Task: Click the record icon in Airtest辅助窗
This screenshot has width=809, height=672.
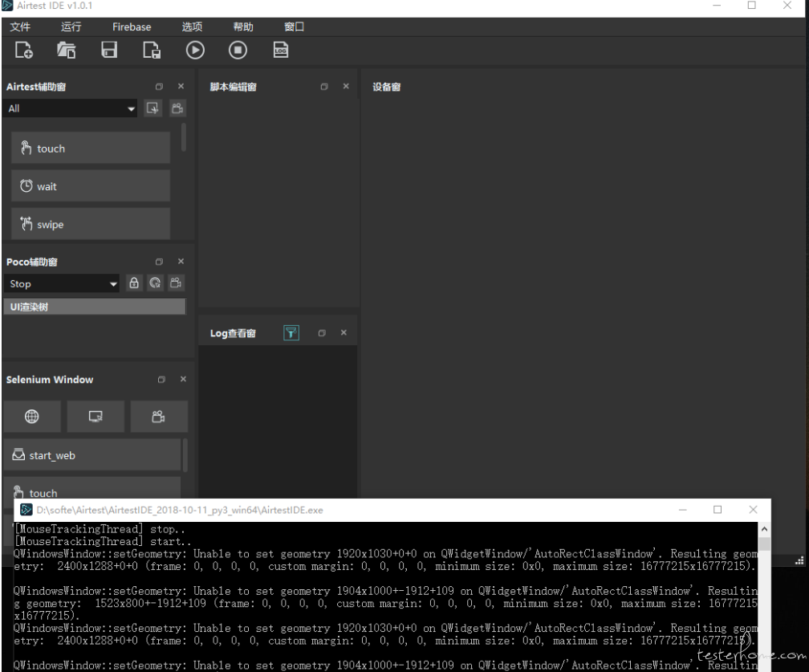Action: pyautogui.click(x=177, y=108)
